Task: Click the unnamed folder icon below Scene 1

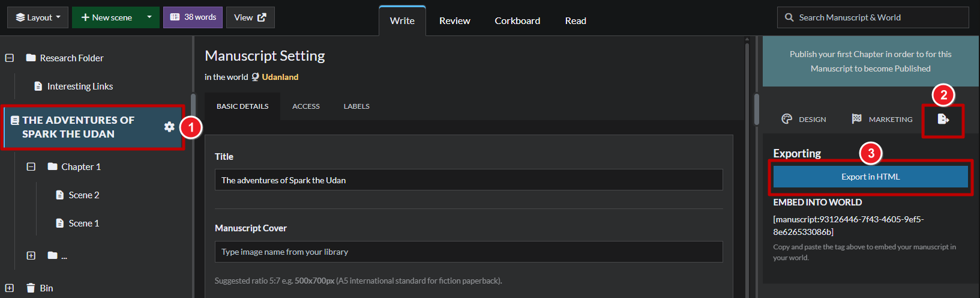Action: [53, 255]
